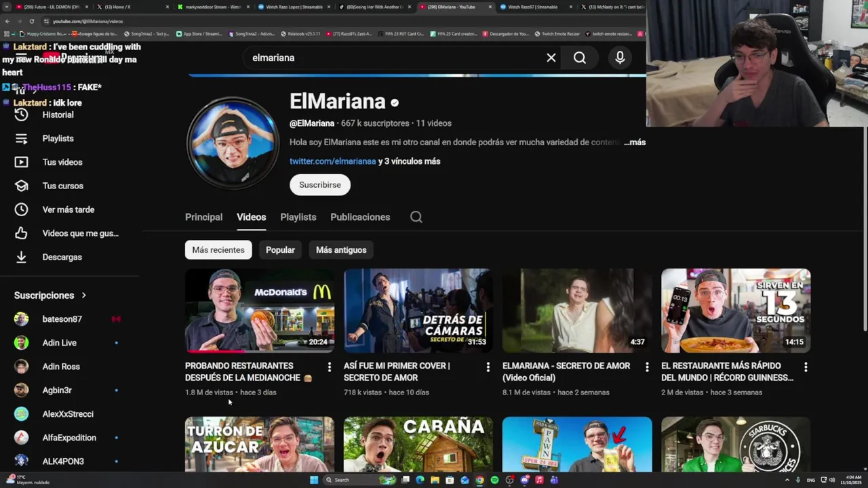868x488 pixels.
Task: Open AlexXxStrecci subscription channel
Action: pos(68,413)
